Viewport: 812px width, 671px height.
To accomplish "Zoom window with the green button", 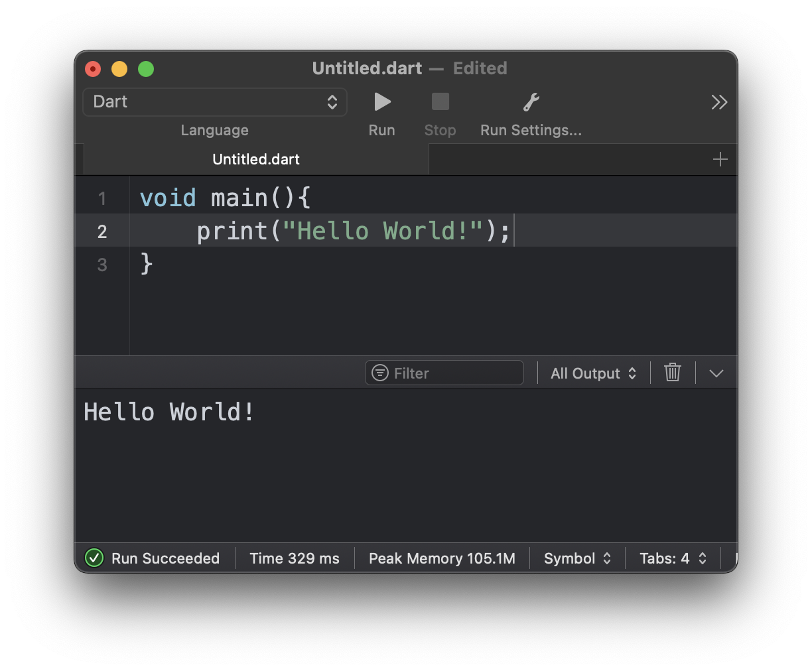I will pos(146,69).
